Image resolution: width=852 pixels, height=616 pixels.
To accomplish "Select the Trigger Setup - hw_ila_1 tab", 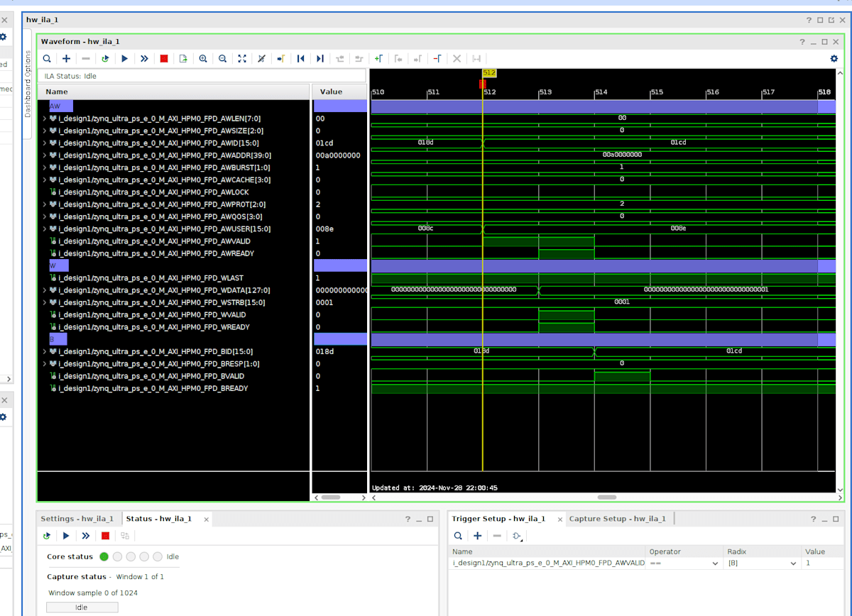I will point(498,519).
